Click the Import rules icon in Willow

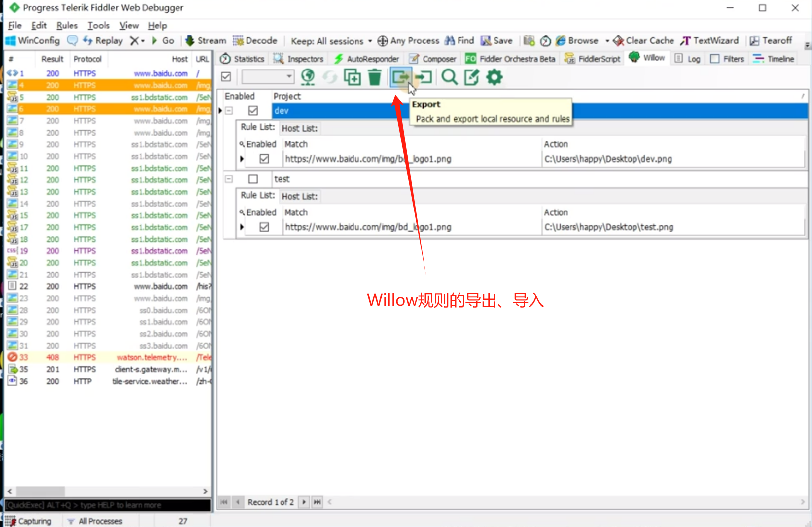click(424, 77)
